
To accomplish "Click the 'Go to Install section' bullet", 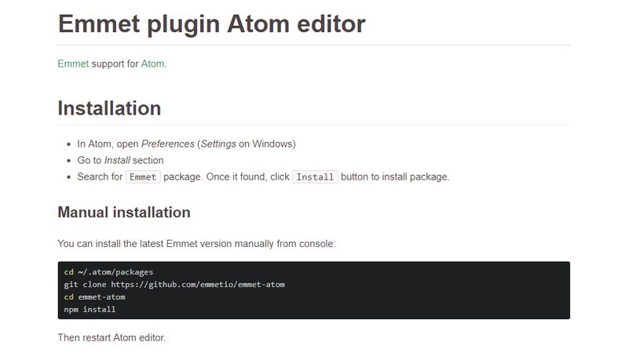I will [120, 160].
